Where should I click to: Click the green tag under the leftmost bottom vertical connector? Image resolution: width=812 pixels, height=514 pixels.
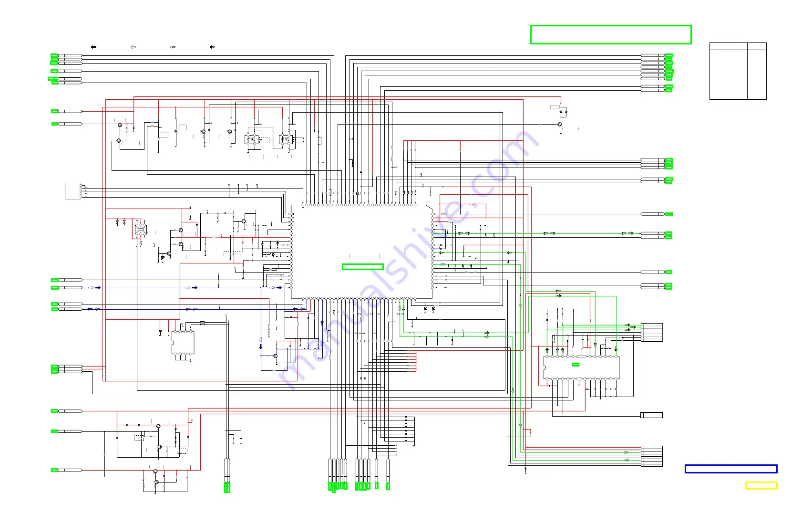click(x=227, y=488)
